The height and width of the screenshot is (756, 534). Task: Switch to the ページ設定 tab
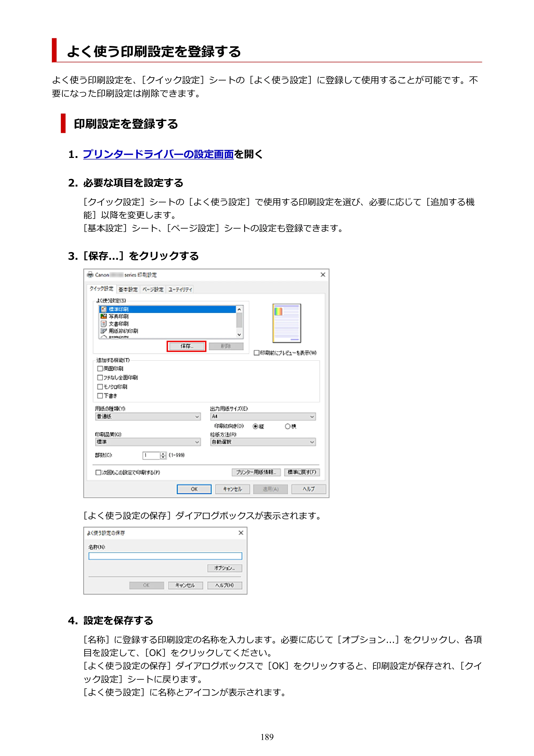(x=153, y=289)
